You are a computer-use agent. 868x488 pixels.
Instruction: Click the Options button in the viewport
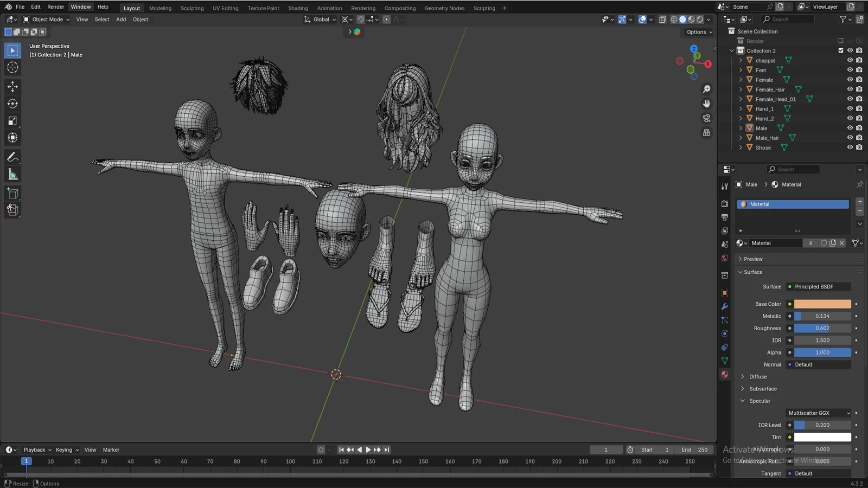click(x=698, y=31)
